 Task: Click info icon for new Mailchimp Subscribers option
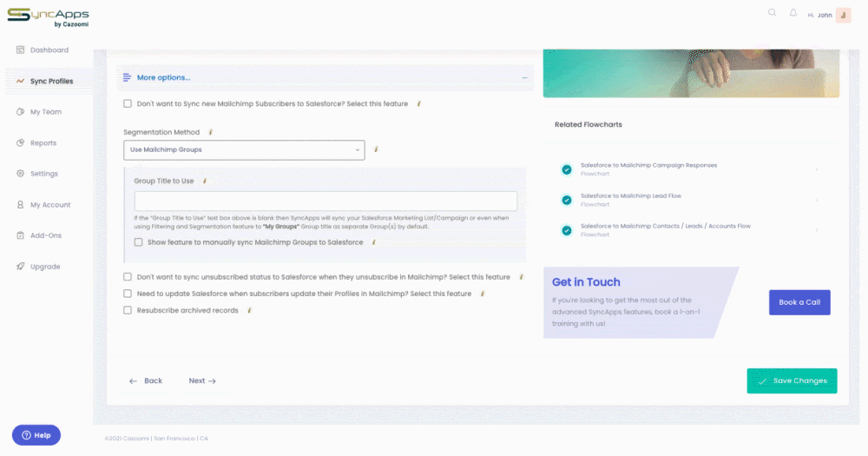click(418, 103)
